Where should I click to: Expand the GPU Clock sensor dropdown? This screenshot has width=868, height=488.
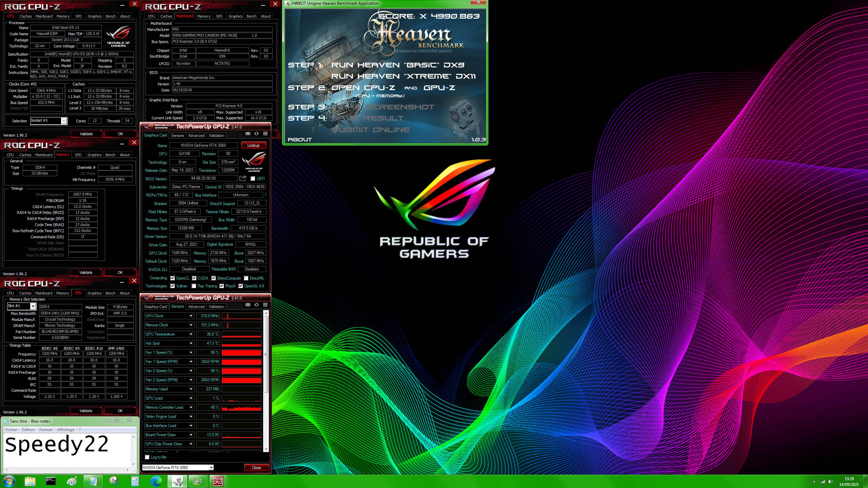coord(191,316)
